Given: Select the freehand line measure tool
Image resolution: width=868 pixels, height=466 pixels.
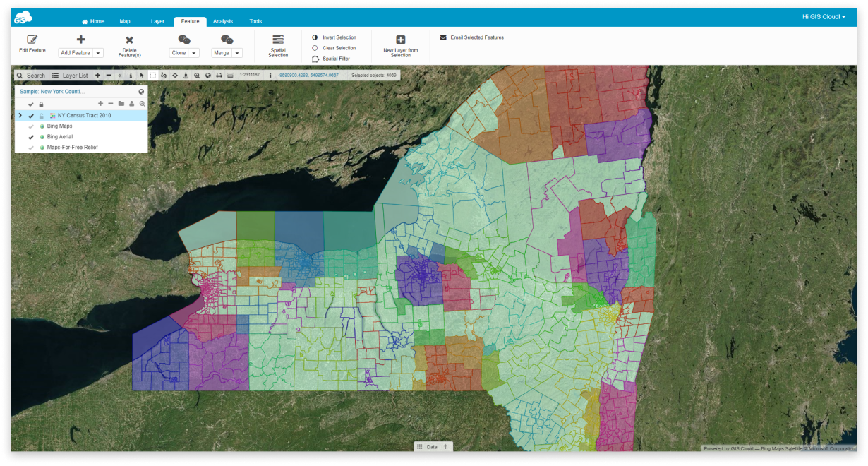Looking at the screenshot, I should click(x=164, y=76).
